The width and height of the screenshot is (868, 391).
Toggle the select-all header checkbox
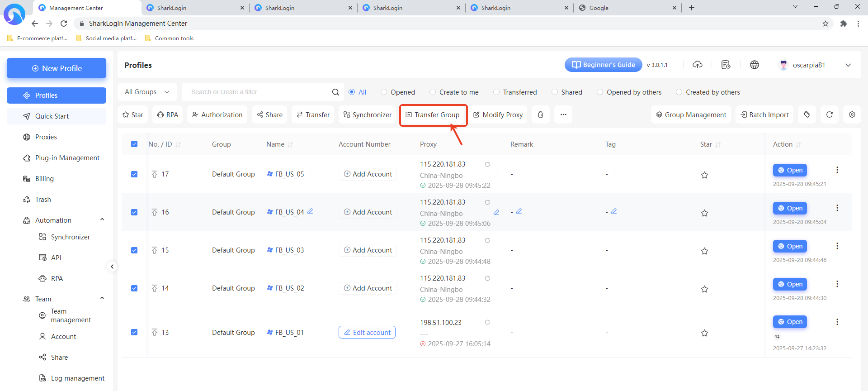click(134, 144)
